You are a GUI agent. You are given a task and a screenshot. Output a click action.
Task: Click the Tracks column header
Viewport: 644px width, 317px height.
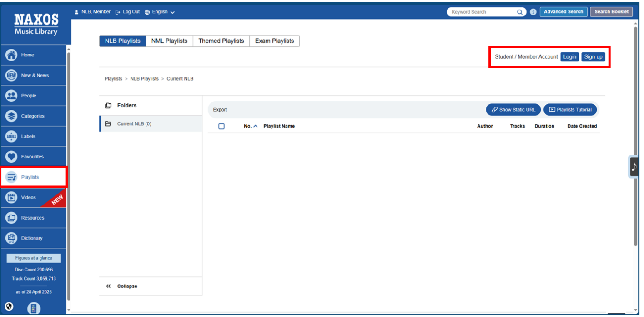[x=518, y=126]
